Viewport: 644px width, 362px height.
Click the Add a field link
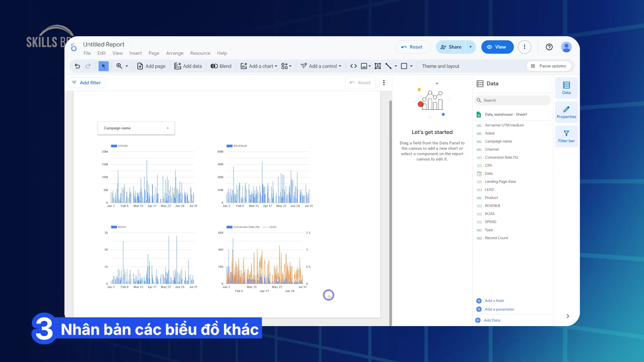coord(494,301)
